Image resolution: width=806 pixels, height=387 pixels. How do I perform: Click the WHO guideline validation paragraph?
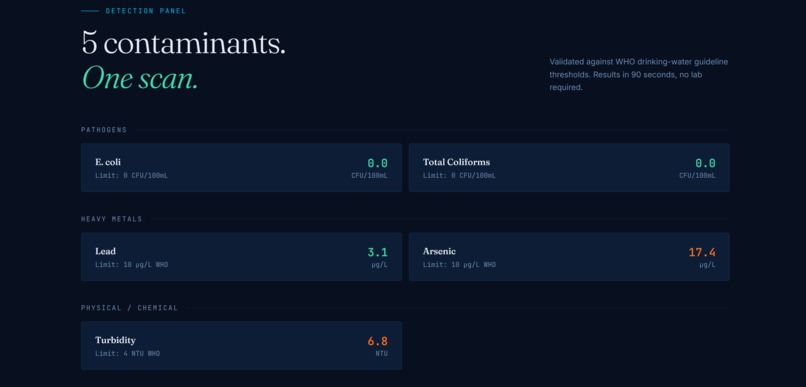(638, 75)
